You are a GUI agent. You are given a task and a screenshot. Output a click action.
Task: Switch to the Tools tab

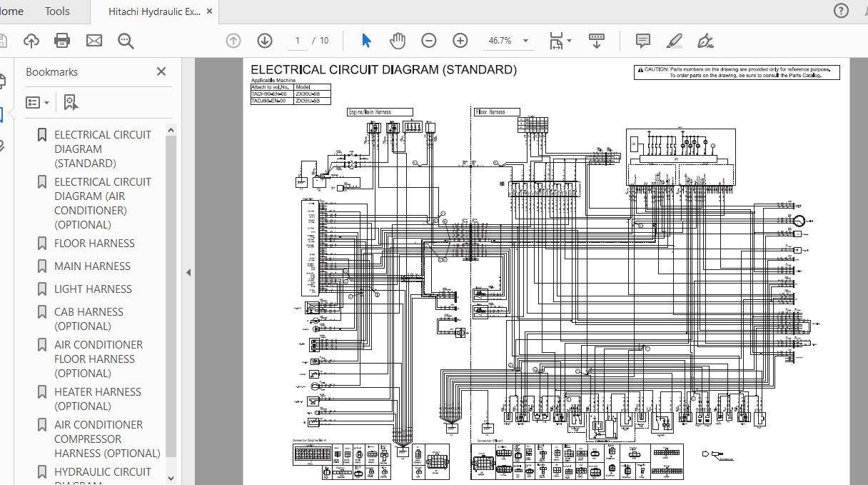pos(57,11)
